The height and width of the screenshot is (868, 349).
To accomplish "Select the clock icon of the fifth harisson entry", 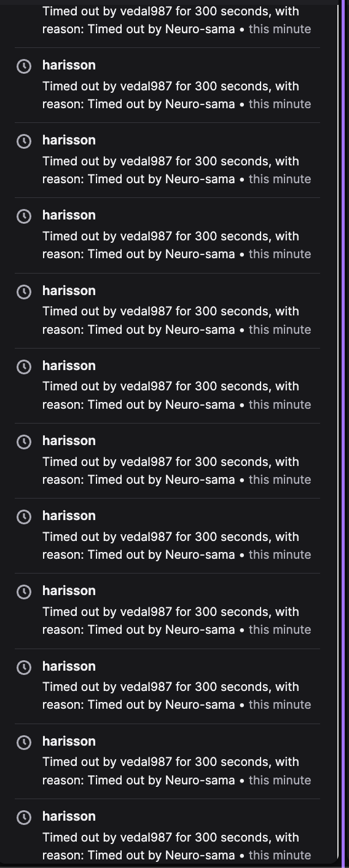I will 23,367.
